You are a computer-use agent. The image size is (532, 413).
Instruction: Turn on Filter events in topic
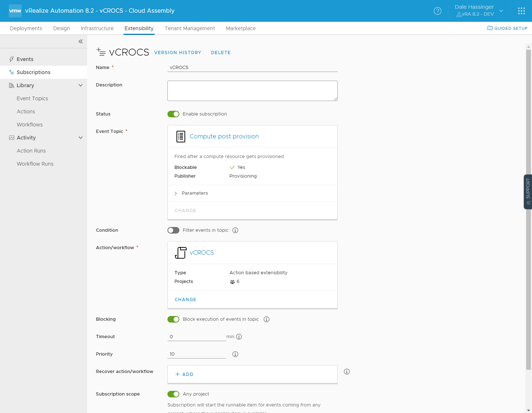pyautogui.click(x=173, y=230)
